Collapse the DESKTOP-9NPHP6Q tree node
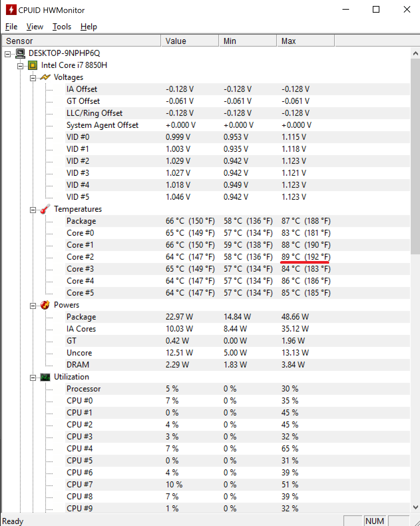The height and width of the screenshot is (526, 420). (8, 54)
